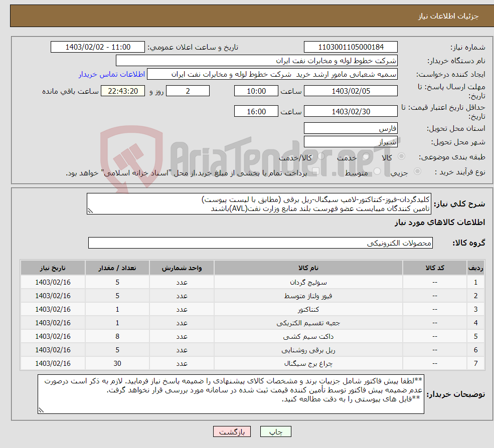Click the request number field 1103001105000184

tap(351, 47)
